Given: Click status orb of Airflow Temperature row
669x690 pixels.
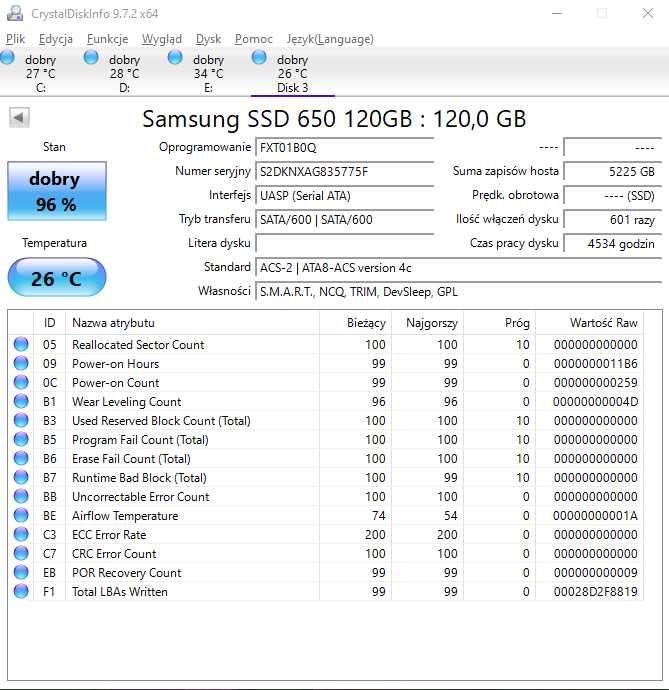Looking at the screenshot, I should (x=21, y=515).
